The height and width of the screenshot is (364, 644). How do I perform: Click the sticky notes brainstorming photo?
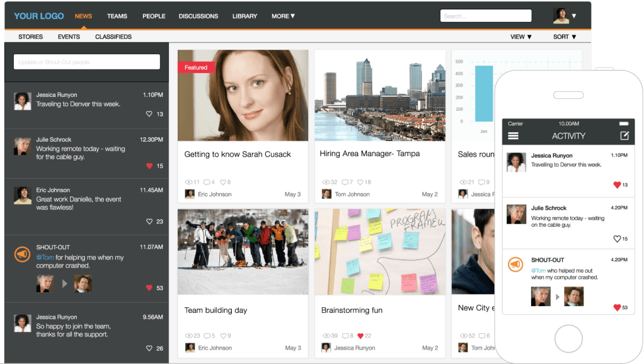click(x=380, y=251)
